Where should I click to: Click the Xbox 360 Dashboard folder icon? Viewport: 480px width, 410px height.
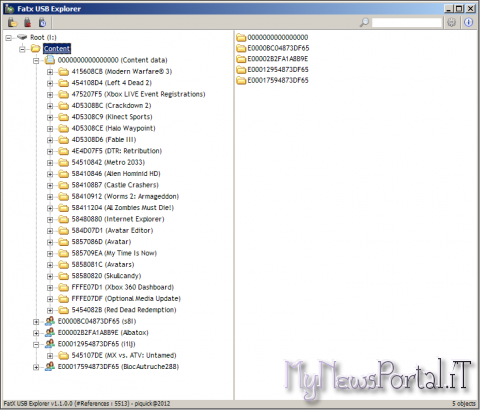click(x=63, y=287)
